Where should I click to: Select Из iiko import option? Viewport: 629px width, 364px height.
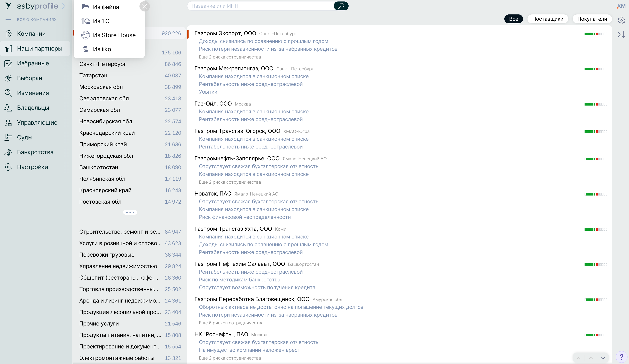(x=102, y=49)
